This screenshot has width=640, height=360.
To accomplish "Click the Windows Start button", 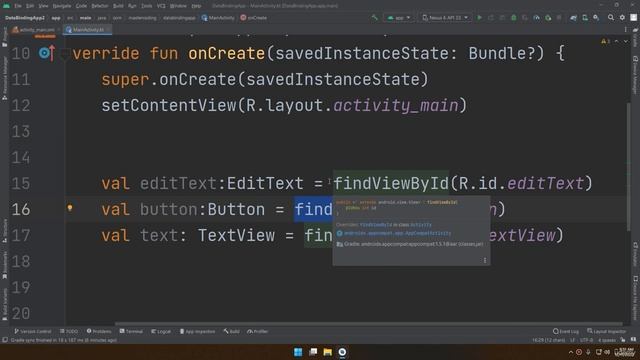I will [298, 352].
